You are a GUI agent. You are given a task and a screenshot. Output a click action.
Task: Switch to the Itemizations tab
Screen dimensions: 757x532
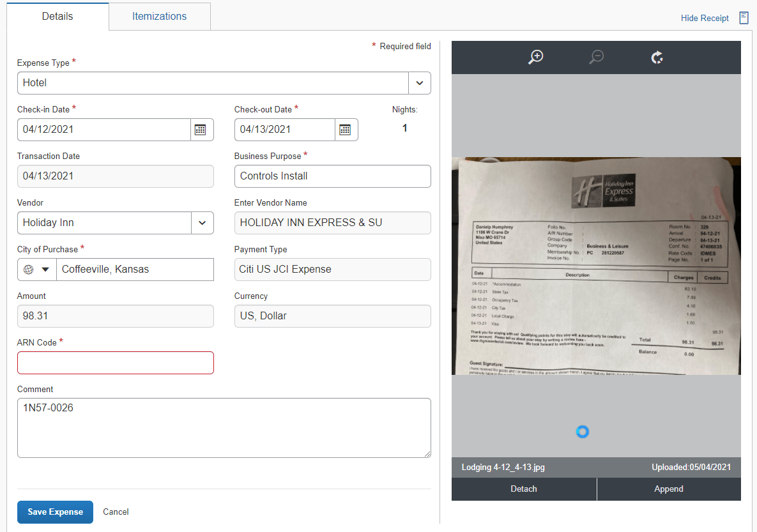click(159, 17)
